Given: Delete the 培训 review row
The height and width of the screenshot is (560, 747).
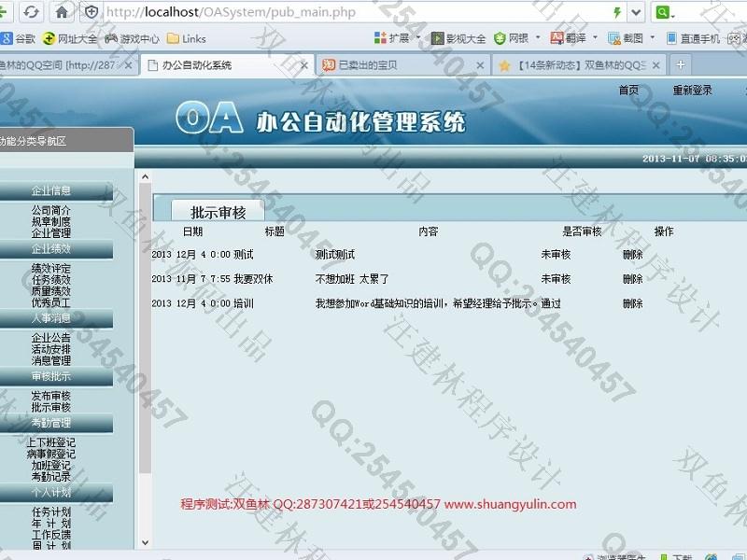Looking at the screenshot, I should [633, 303].
